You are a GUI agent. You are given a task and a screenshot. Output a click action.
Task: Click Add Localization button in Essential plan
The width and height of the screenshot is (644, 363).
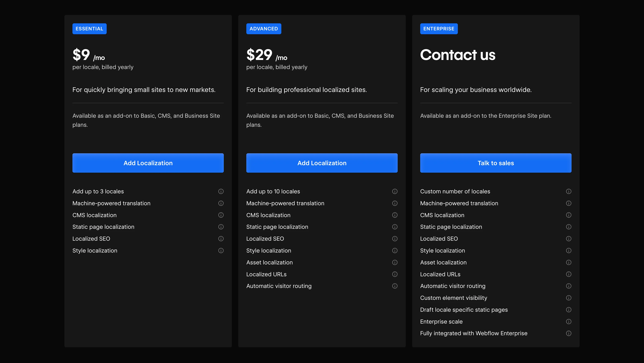click(148, 163)
